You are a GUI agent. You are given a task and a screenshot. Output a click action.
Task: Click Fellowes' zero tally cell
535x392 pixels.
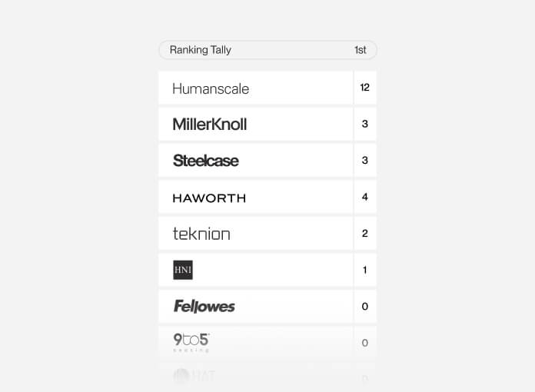tap(365, 307)
